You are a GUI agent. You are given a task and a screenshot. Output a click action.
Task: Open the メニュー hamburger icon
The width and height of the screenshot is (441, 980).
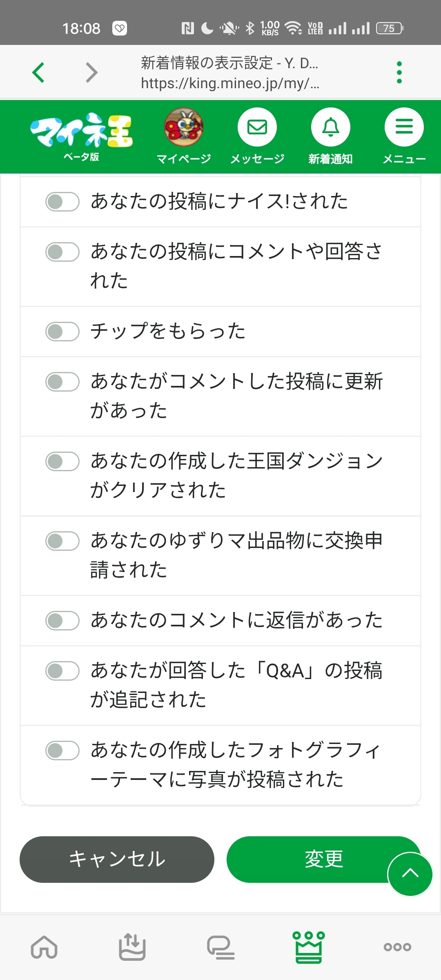(404, 127)
